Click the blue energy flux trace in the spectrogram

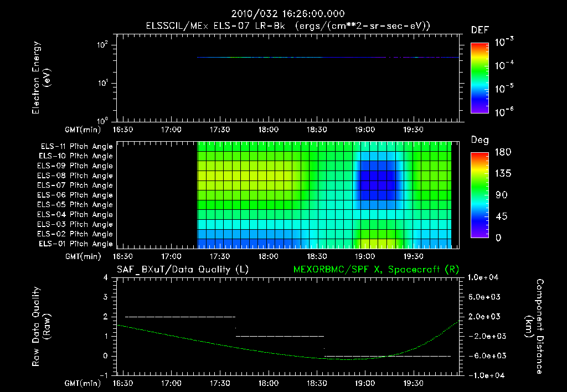pos(328,57)
